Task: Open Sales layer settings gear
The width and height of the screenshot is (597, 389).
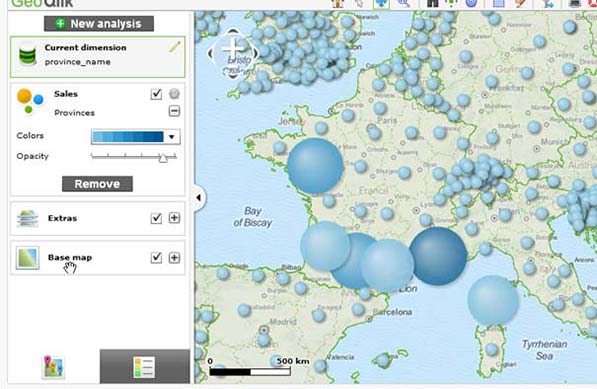Action: (x=174, y=94)
